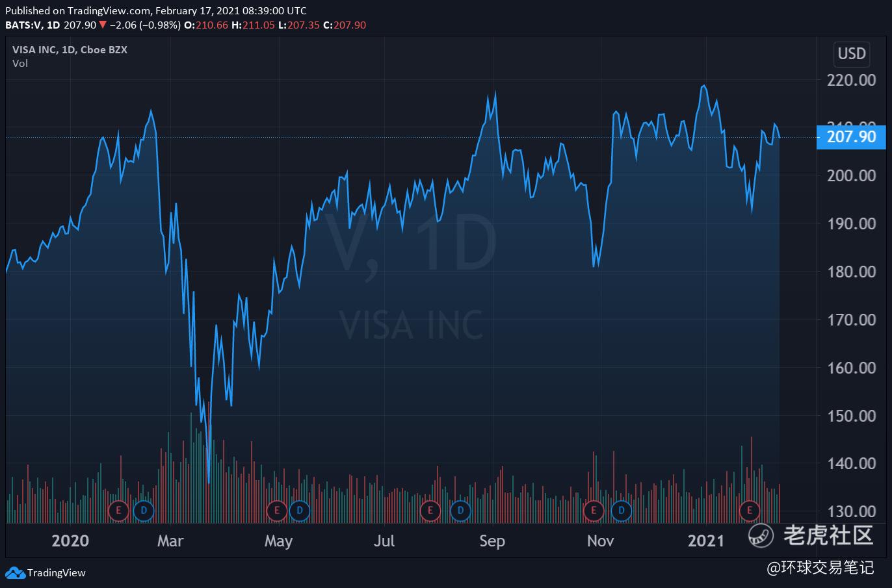Click the 200.00 price axis label
The image size is (892, 588).
click(851, 175)
